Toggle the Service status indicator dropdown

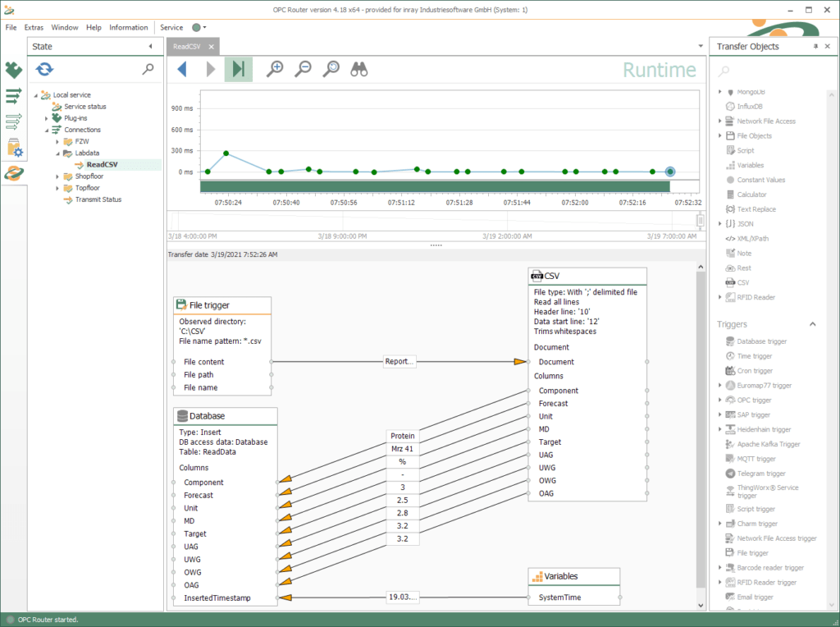(199, 27)
